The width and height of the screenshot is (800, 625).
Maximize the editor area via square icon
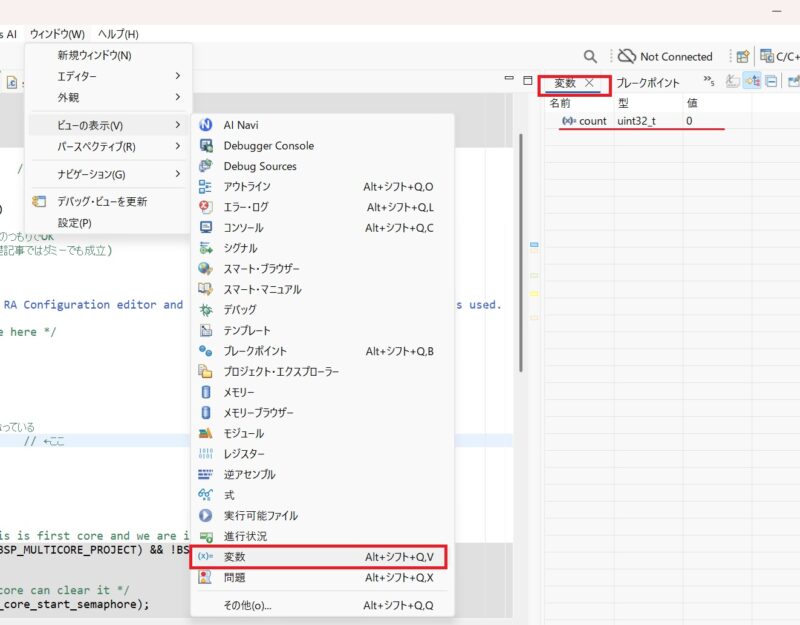click(528, 81)
